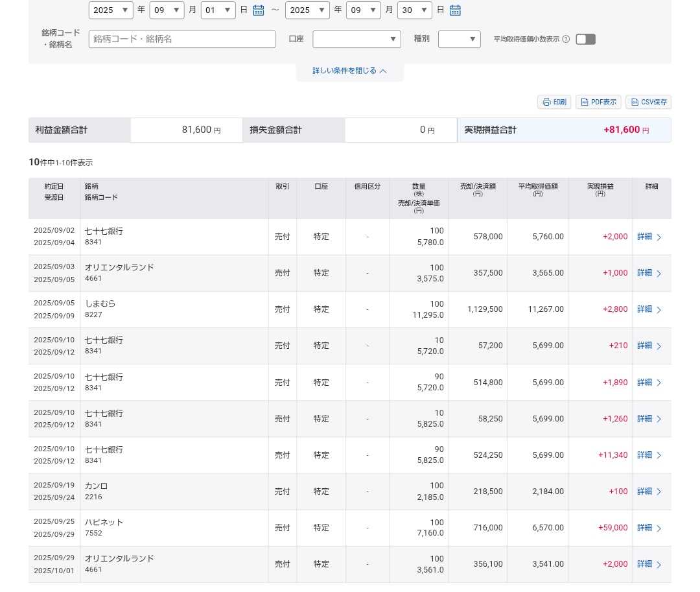Open 詳細 link for カンロ row
700x592 pixels.
point(644,491)
